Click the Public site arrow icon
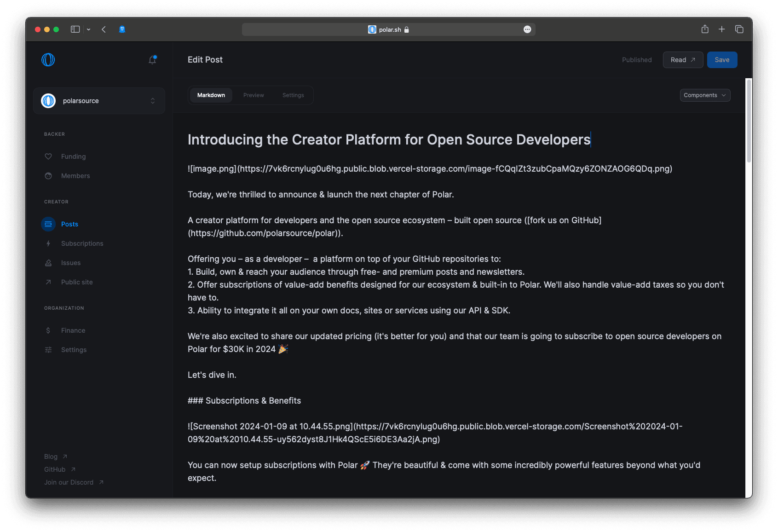Screen dimensions: 778x532 tap(48, 282)
